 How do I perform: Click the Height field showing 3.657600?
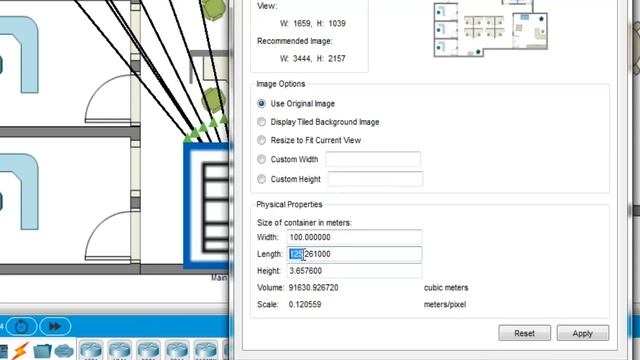[x=354, y=271]
